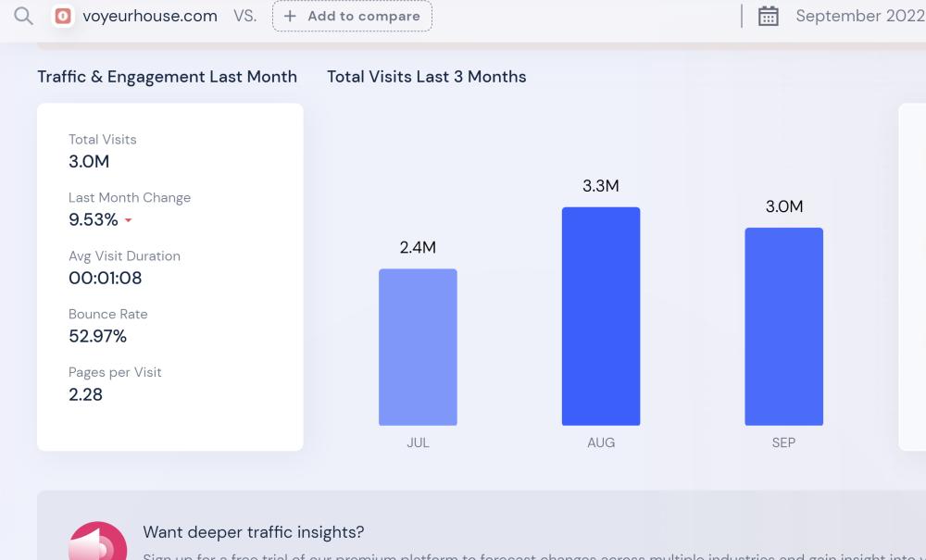
Task: Click the megaphone icon in the insights banner
Action: click(97, 541)
